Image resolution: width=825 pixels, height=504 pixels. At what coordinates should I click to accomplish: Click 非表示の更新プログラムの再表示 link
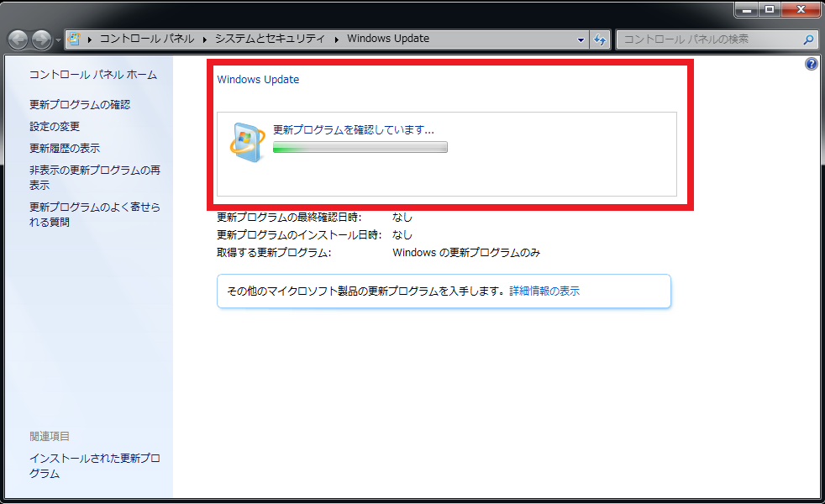click(x=95, y=178)
